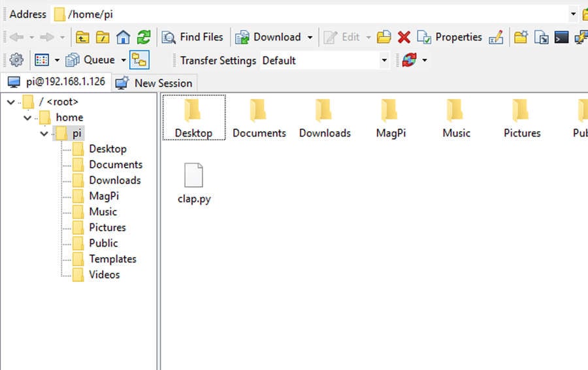Click the home directory icon
588x370 pixels.
pos(123,37)
